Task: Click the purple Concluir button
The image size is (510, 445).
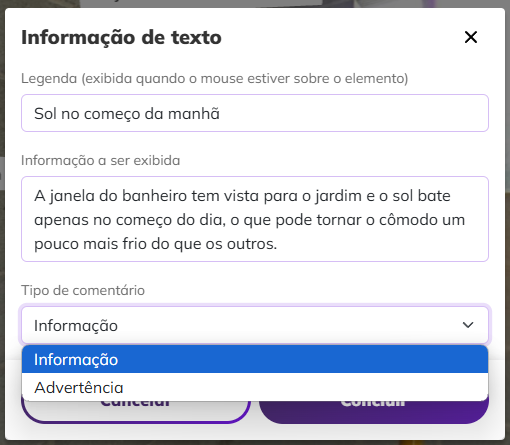Action: coord(374,412)
